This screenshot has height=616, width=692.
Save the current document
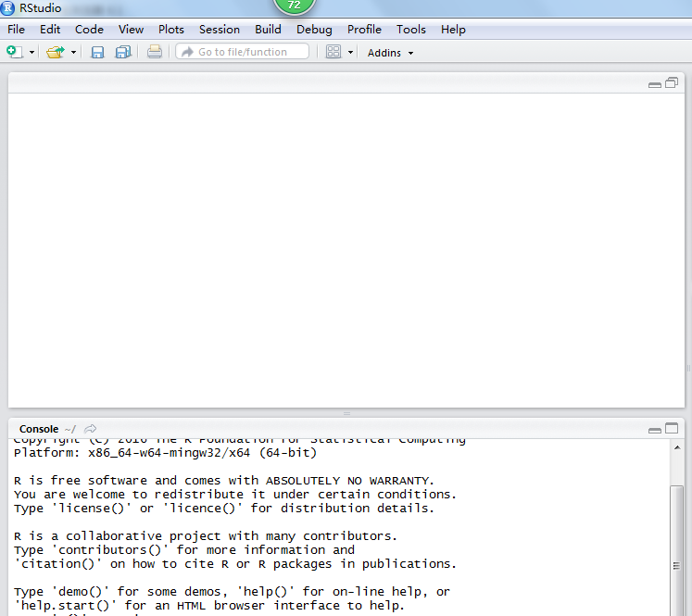[97, 52]
